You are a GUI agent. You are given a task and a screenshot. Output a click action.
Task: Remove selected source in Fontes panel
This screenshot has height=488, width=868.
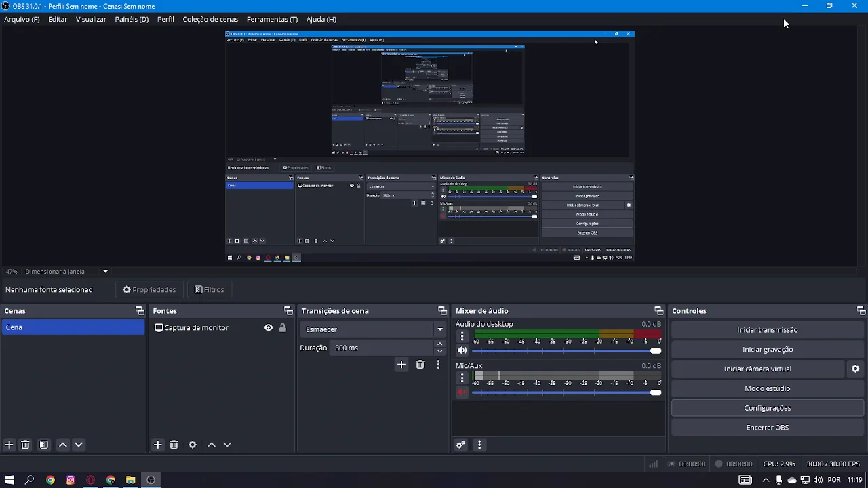pos(174,445)
